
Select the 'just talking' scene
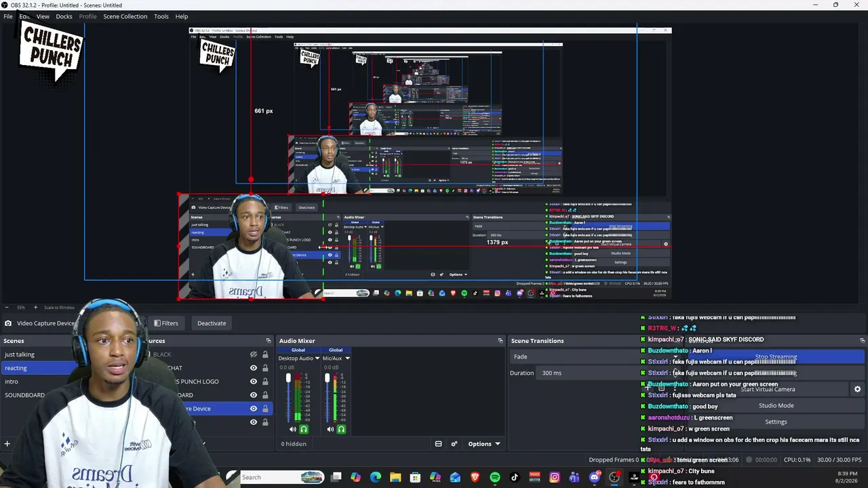pos(39,354)
